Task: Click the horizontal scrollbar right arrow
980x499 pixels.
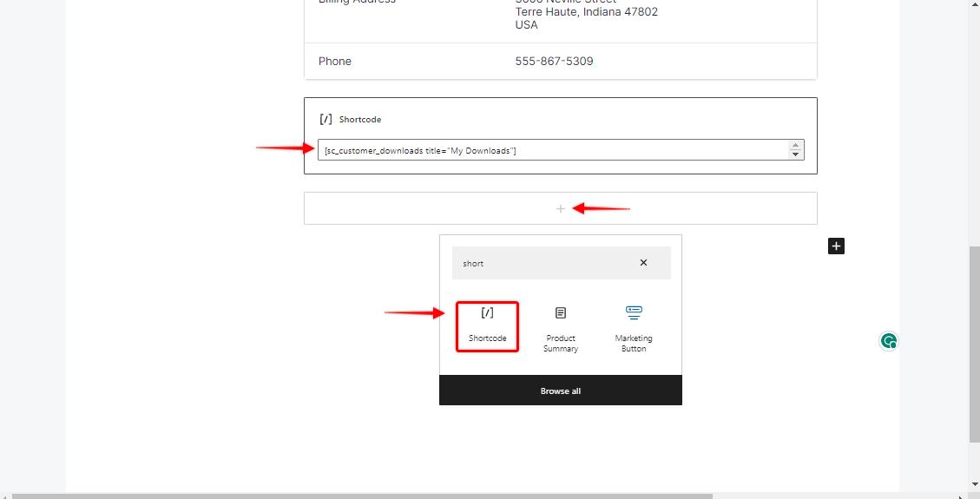Action: pos(960,496)
